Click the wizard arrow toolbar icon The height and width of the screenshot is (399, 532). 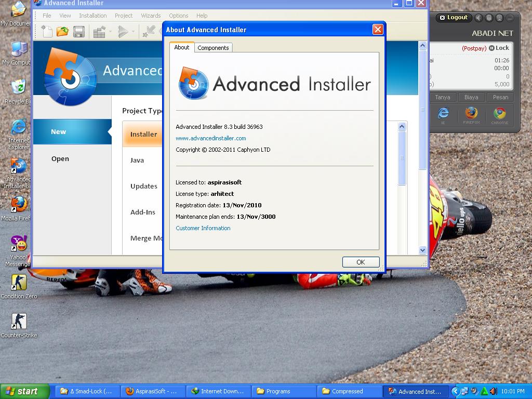coord(149,32)
